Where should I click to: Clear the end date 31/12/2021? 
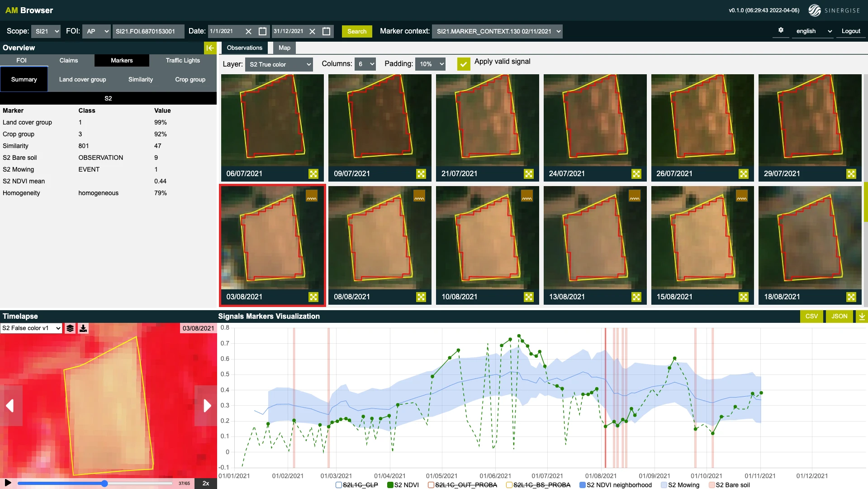point(312,31)
